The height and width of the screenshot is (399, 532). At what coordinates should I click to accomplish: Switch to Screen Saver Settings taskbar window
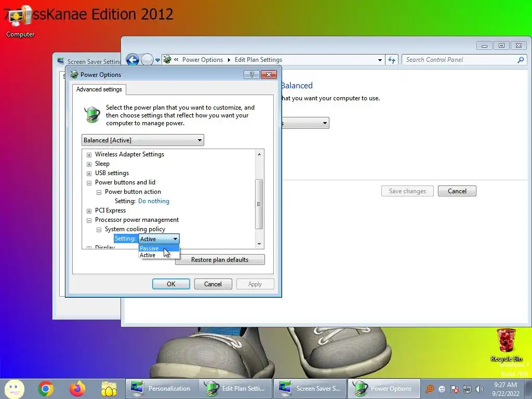(310, 389)
